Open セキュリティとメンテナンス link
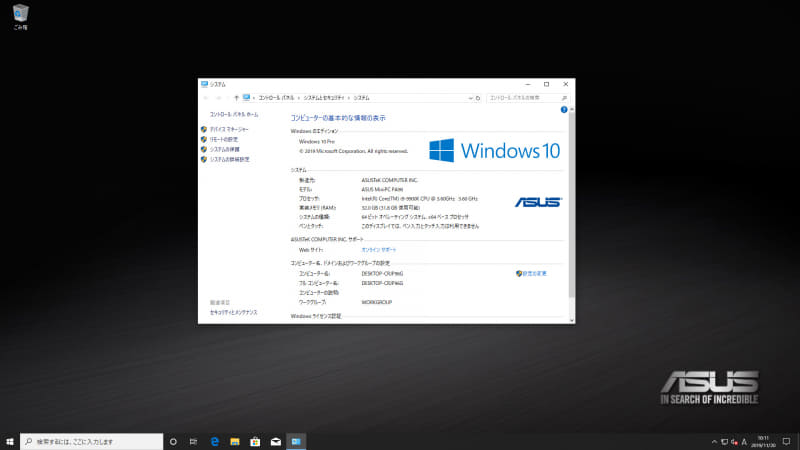This screenshot has width=800, height=450. click(x=234, y=312)
